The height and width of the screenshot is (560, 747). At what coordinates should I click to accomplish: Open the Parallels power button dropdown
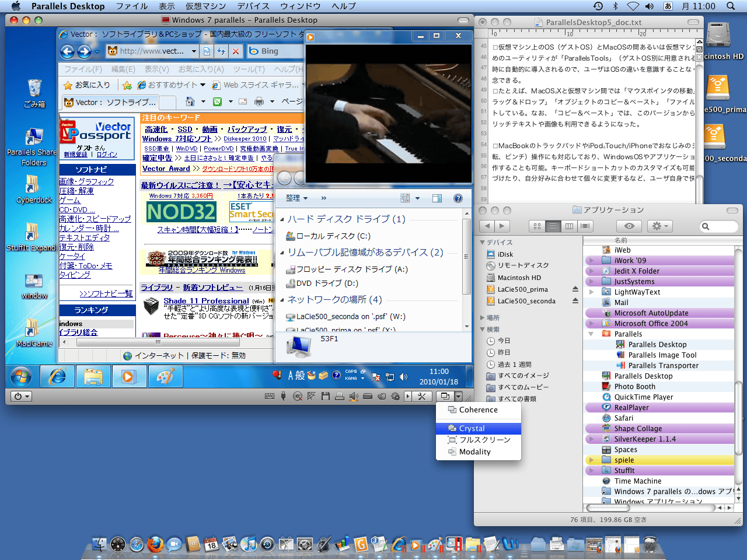(x=21, y=396)
